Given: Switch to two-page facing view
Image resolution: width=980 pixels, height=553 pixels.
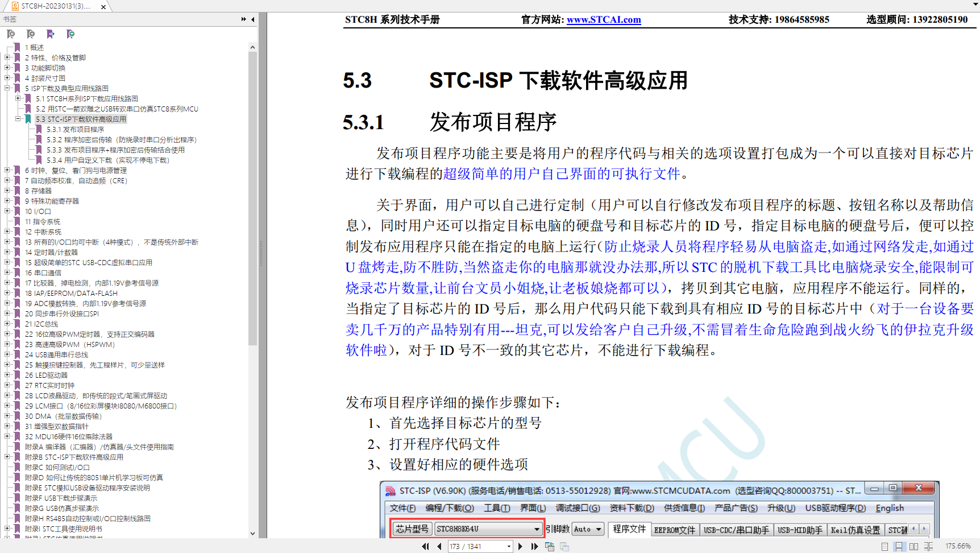Looking at the screenshot, I should tap(913, 546).
